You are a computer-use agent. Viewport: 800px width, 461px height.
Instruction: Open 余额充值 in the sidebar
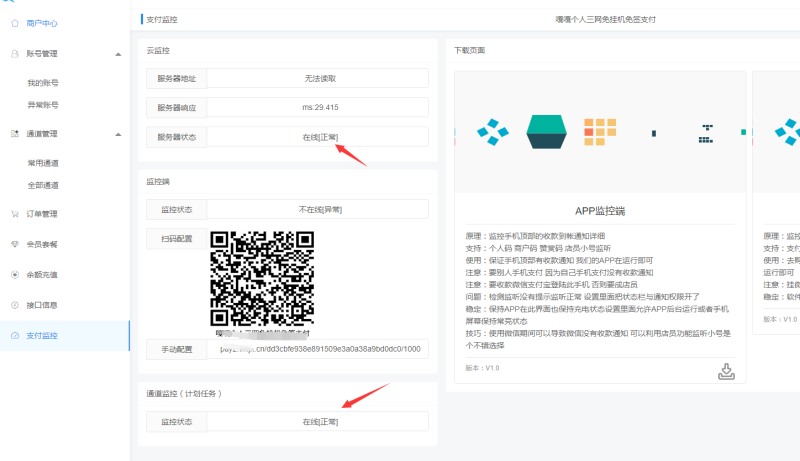click(x=42, y=274)
